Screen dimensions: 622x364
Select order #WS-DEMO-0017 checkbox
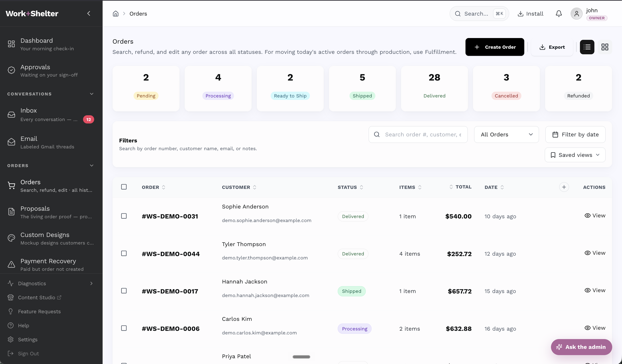[124, 291]
